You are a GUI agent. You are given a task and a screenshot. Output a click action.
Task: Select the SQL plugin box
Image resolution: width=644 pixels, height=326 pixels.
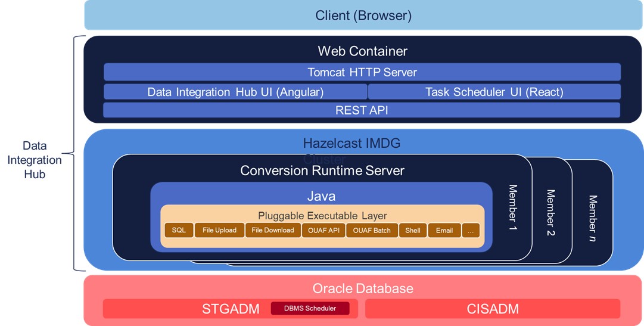[179, 231]
